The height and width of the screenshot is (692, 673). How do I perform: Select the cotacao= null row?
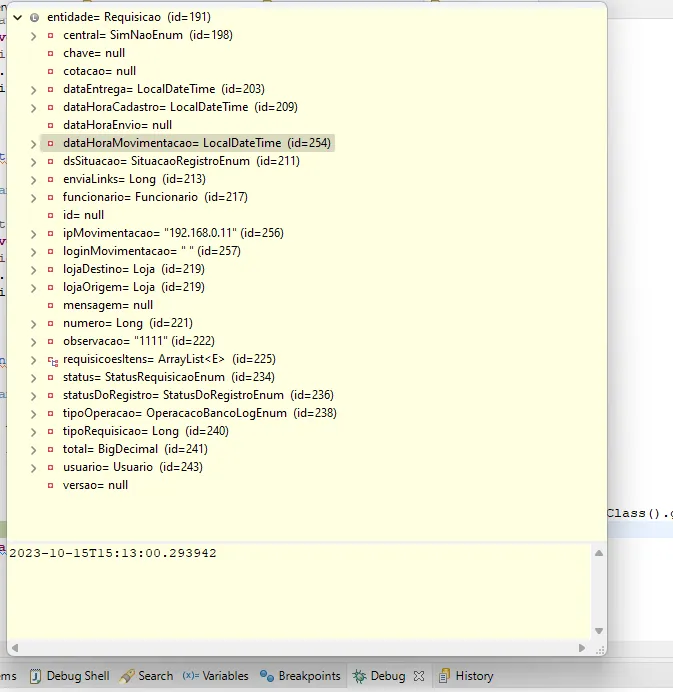pyautogui.click(x=99, y=71)
